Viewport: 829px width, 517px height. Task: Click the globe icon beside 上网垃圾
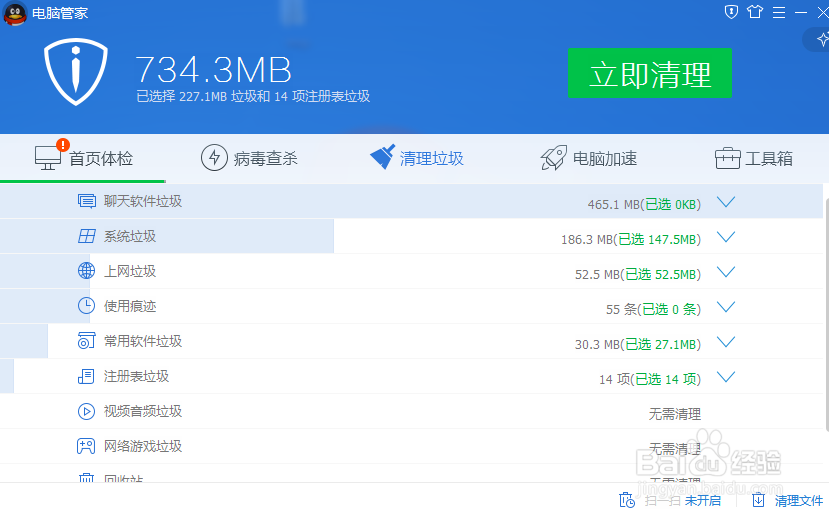click(x=87, y=271)
